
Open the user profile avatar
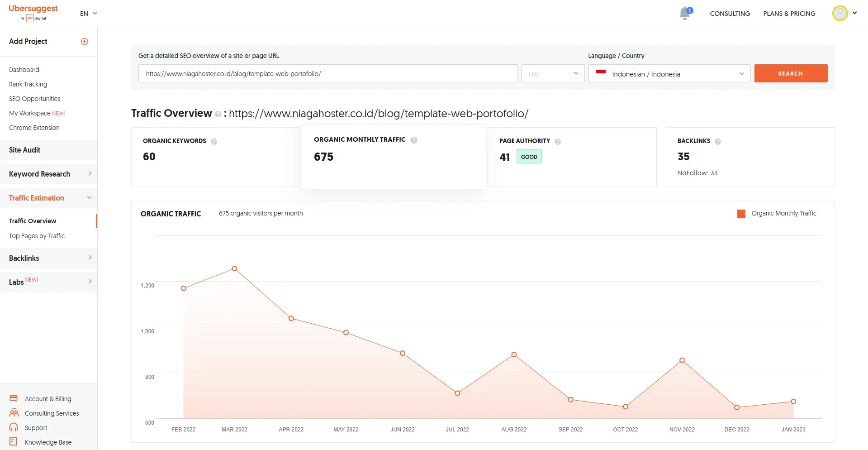840,13
